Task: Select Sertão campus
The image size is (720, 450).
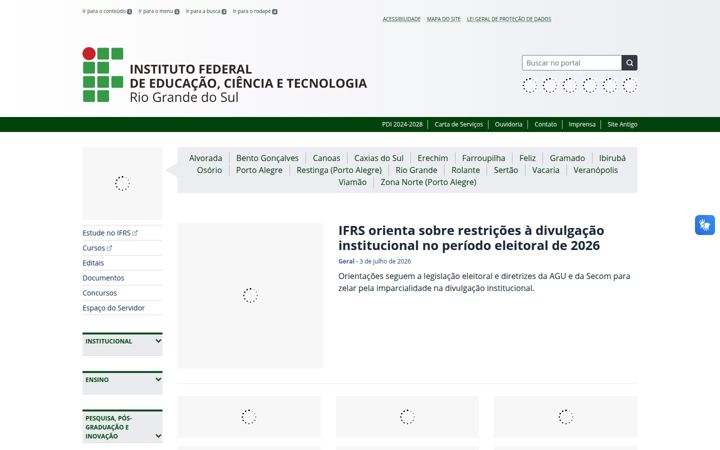Action: coord(506,170)
